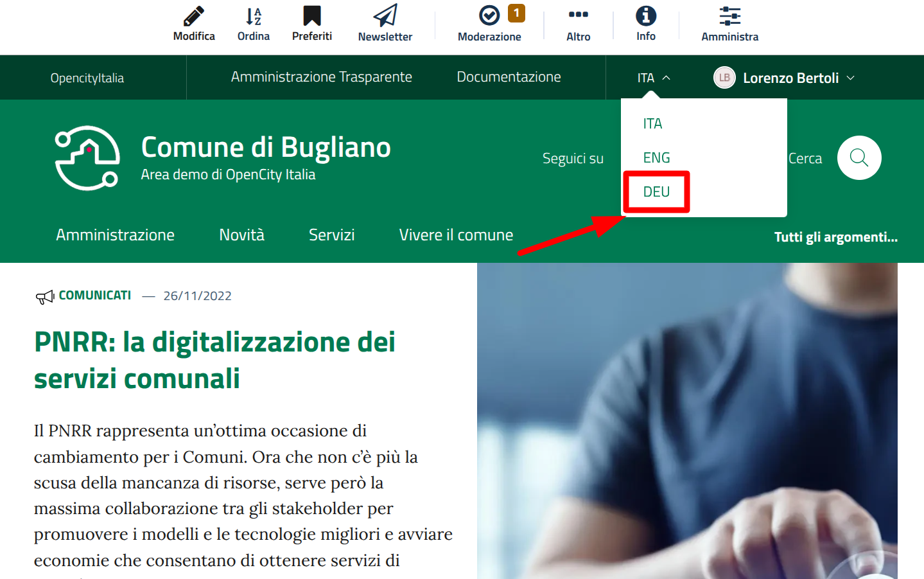The width and height of the screenshot is (924, 579).
Task: Click the Comunicati megaphone icon
Action: click(x=45, y=296)
